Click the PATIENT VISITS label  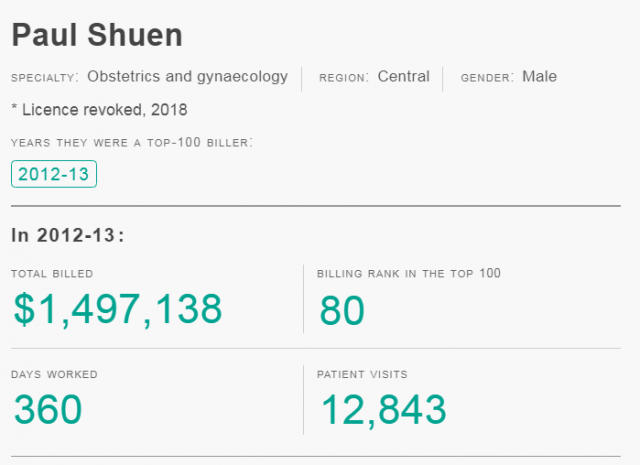pyautogui.click(x=362, y=374)
